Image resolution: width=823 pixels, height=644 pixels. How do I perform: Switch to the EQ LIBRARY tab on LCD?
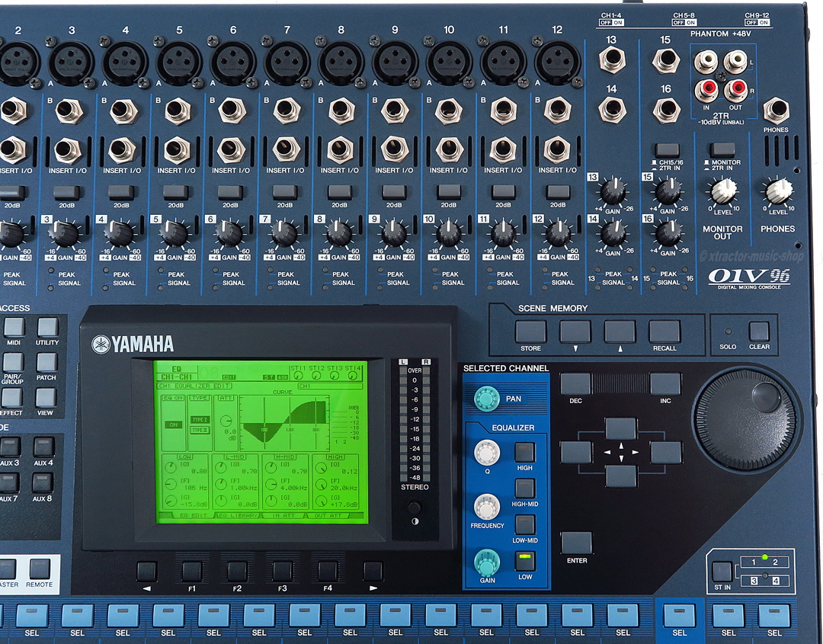(x=238, y=516)
